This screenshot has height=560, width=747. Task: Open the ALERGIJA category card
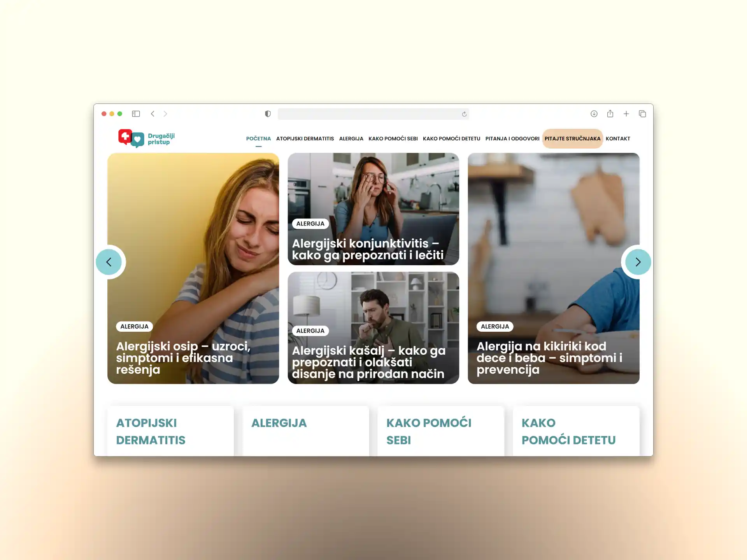pos(306,431)
